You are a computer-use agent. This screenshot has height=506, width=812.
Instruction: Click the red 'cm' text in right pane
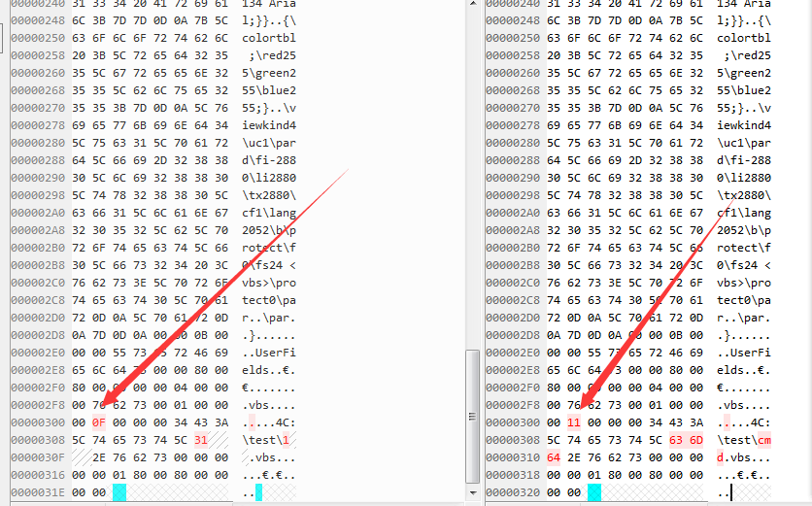coord(764,440)
